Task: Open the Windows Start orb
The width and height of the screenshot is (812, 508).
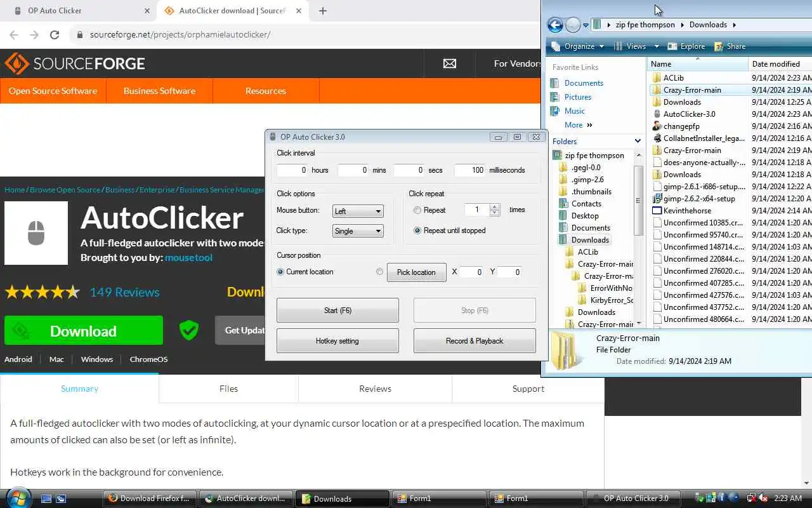Action: point(17,497)
